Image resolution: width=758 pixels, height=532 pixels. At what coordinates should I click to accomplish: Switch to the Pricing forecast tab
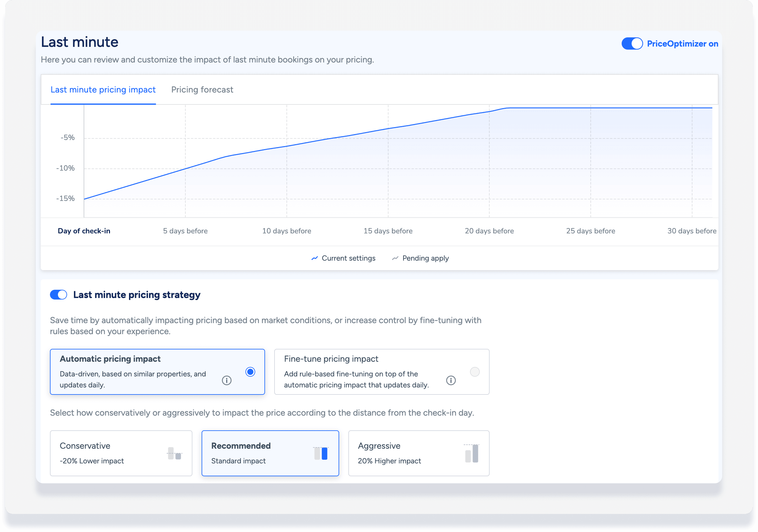tap(202, 90)
